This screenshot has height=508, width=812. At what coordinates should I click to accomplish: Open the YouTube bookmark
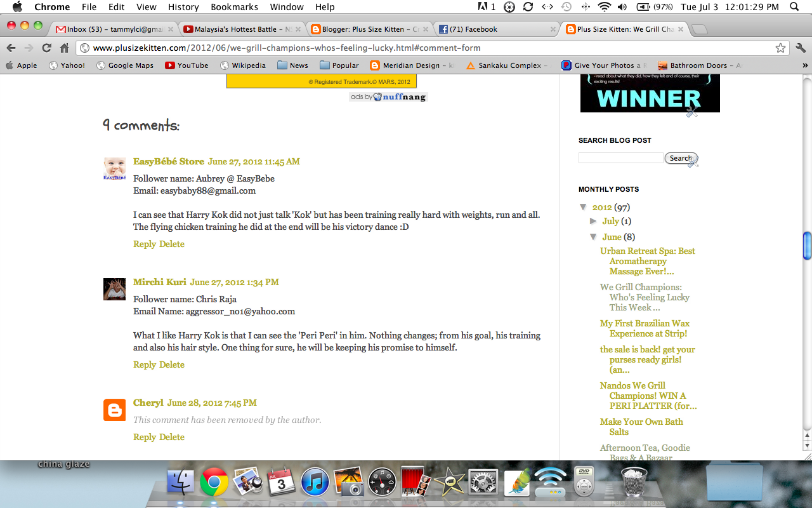point(187,65)
